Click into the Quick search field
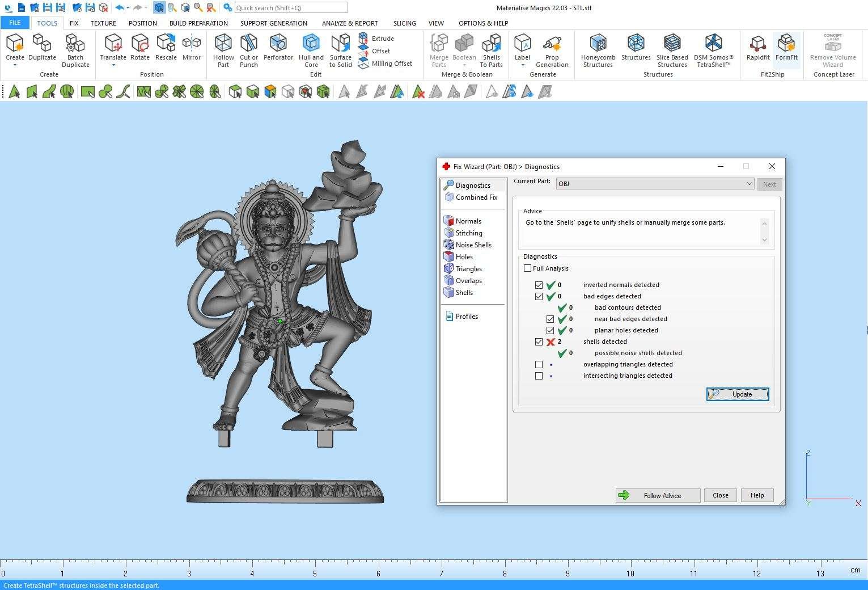Image resolution: width=868 pixels, height=590 pixels. (291, 8)
